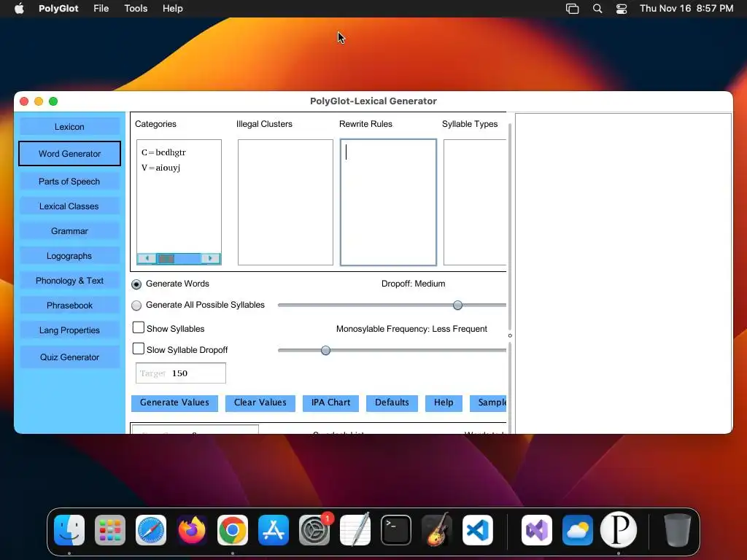Viewport: 747px width, 560px height.
Task: Go to Parts of Speech
Action: pyautogui.click(x=69, y=182)
